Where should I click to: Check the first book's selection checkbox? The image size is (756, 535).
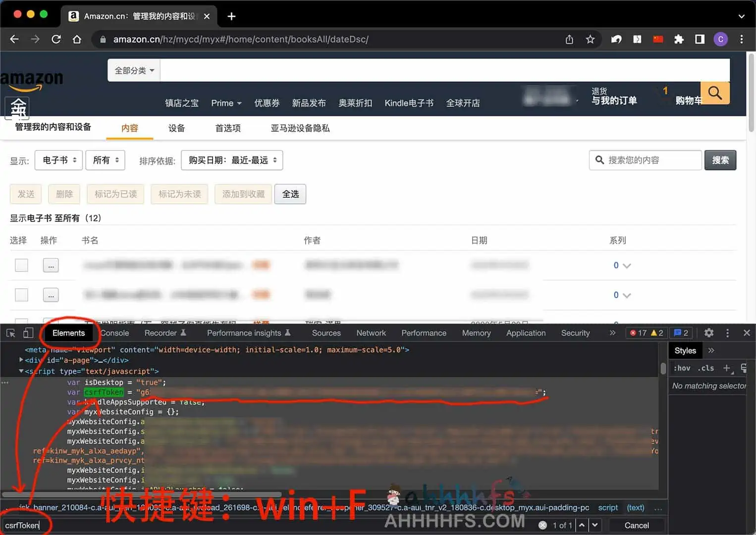pyautogui.click(x=21, y=265)
